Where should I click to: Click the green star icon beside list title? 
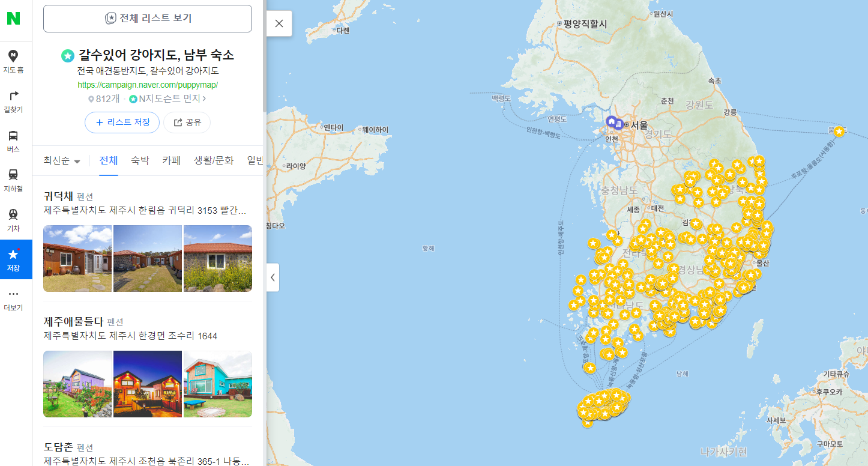pyautogui.click(x=68, y=56)
